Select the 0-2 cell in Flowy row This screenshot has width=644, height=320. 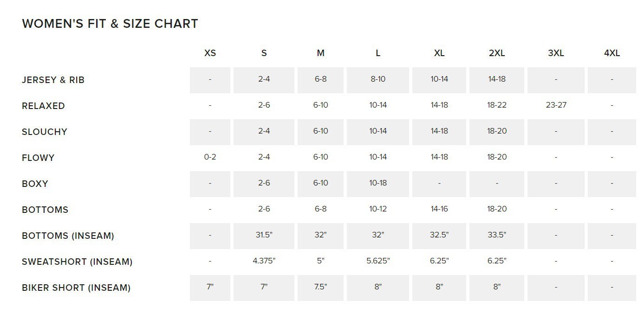point(210,157)
